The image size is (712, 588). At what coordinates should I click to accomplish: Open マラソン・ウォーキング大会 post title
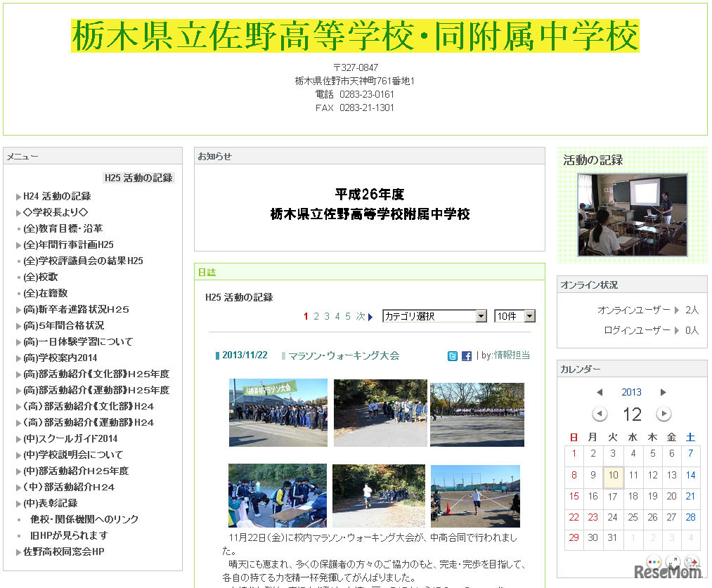pyautogui.click(x=344, y=355)
